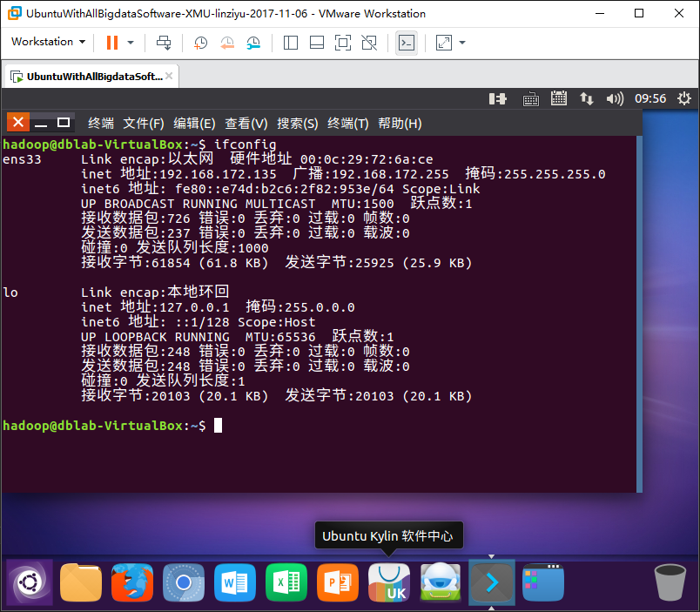Take a snapshot of the VM
The width and height of the screenshot is (700, 612).
(200, 43)
